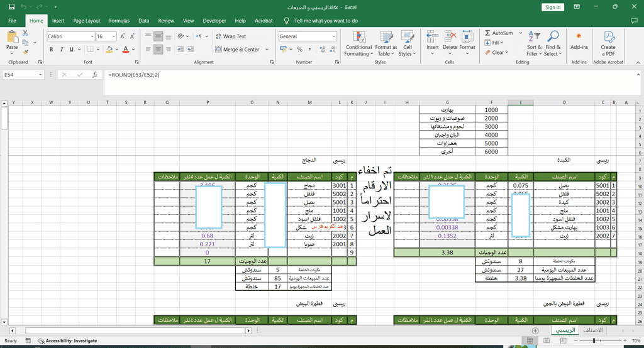
Task: Switch to the Developer tab
Action: coord(214,21)
